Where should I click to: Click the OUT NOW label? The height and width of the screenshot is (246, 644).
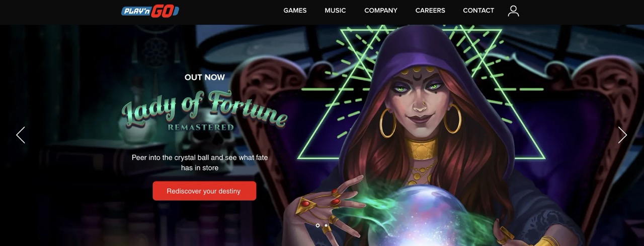pyautogui.click(x=205, y=77)
